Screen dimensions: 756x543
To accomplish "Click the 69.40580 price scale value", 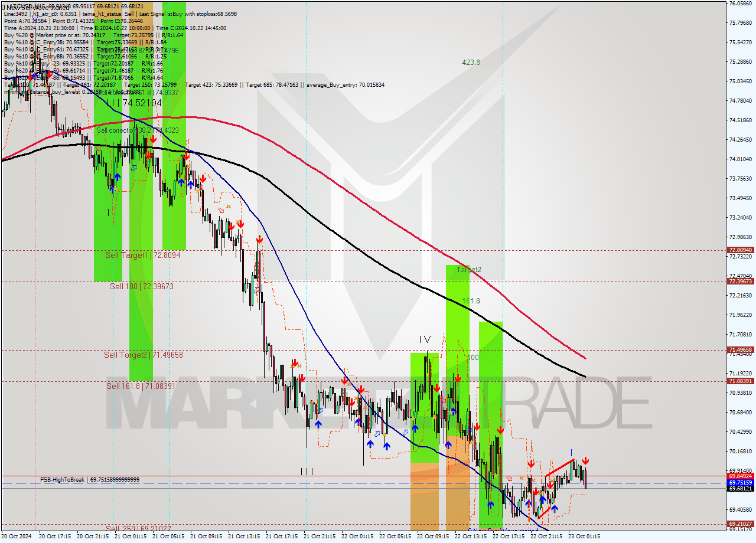I will point(741,510).
